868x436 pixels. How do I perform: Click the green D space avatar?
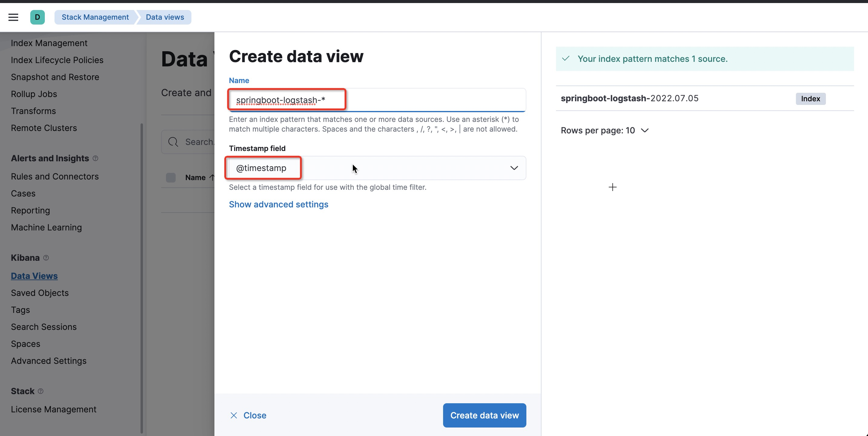[37, 17]
